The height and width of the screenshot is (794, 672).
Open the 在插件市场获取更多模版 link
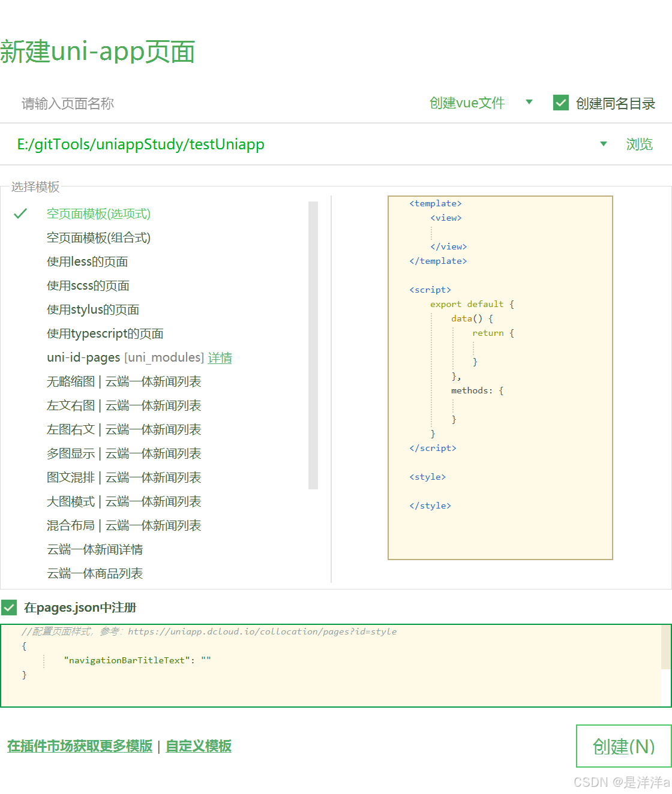80,746
